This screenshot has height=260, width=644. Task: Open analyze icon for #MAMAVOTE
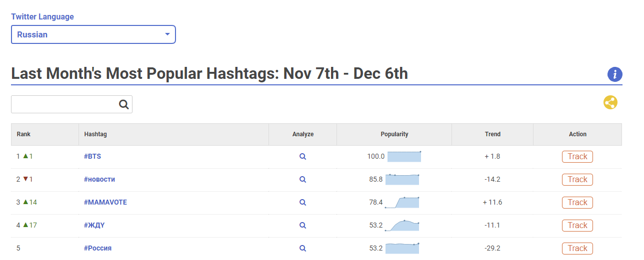(302, 203)
